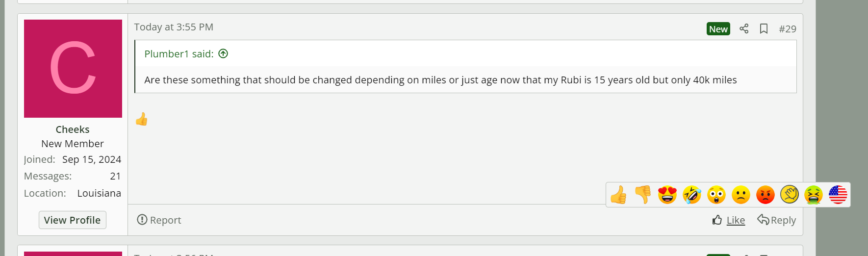Screen dimensions: 868x256
Task: Bookmark post #29
Action: point(764,29)
